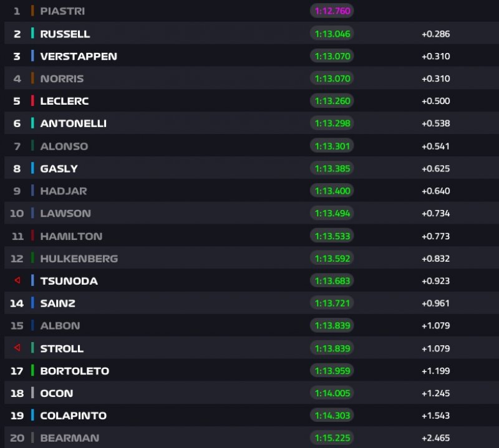
Task: Select the ANTONELLI driver name
Action: [73, 123]
